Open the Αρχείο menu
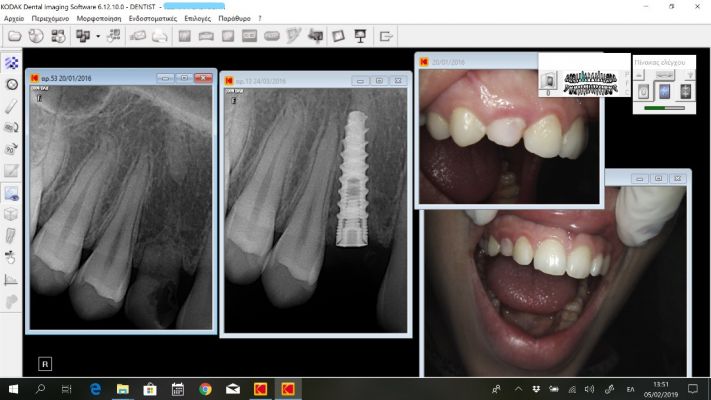The width and height of the screenshot is (711, 400). (14, 19)
